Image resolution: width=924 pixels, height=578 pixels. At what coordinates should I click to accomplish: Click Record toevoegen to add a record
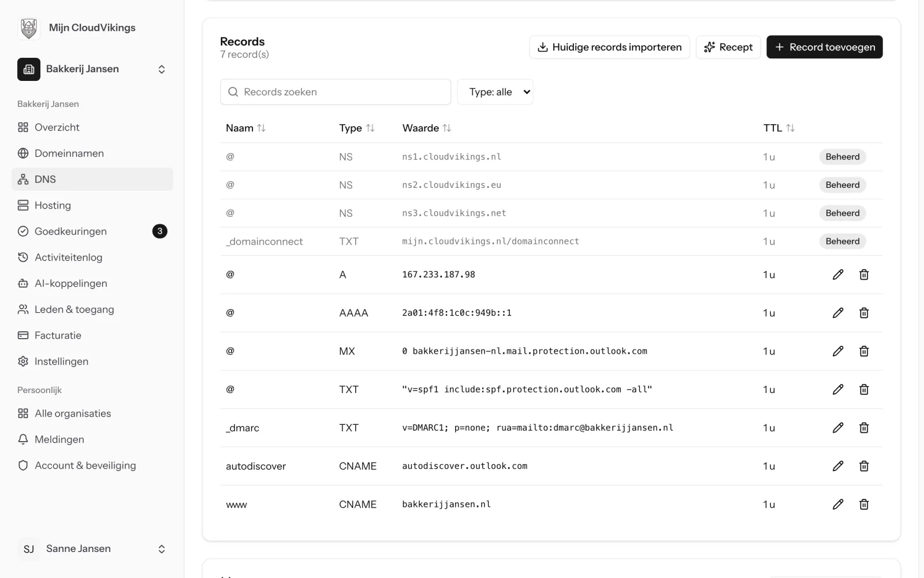click(825, 47)
